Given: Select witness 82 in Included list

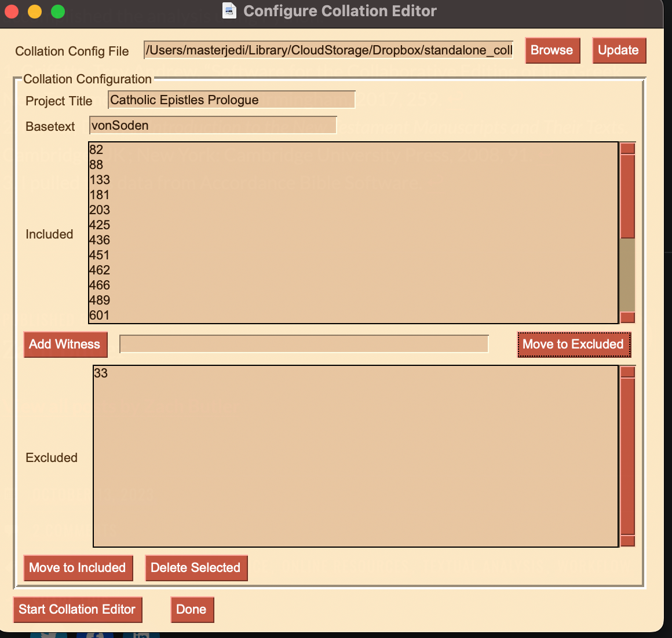Looking at the screenshot, I should click(97, 150).
